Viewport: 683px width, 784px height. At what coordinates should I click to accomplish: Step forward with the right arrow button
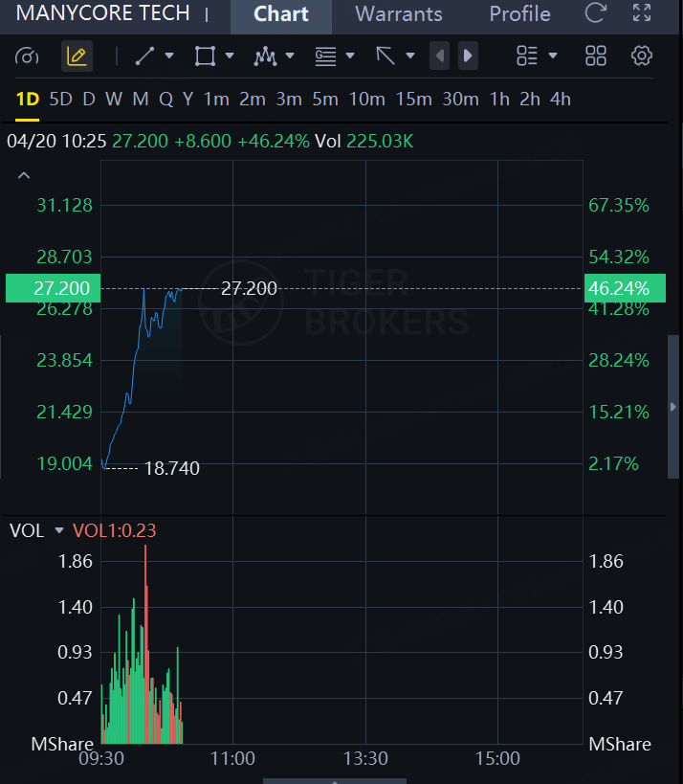click(x=467, y=56)
